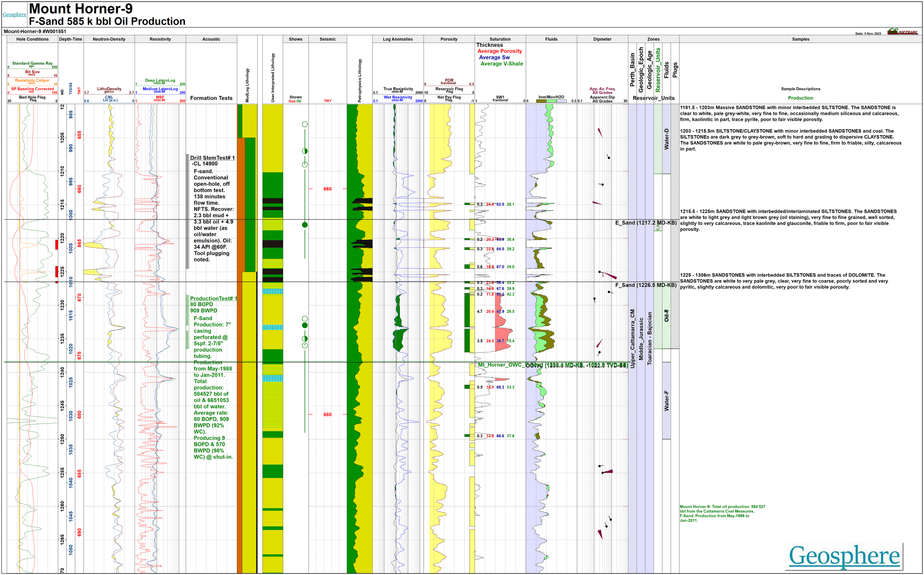This screenshot has width=924, height=575.
Task: Select the Dipmeter track header
Action: [x=602, y=39]
